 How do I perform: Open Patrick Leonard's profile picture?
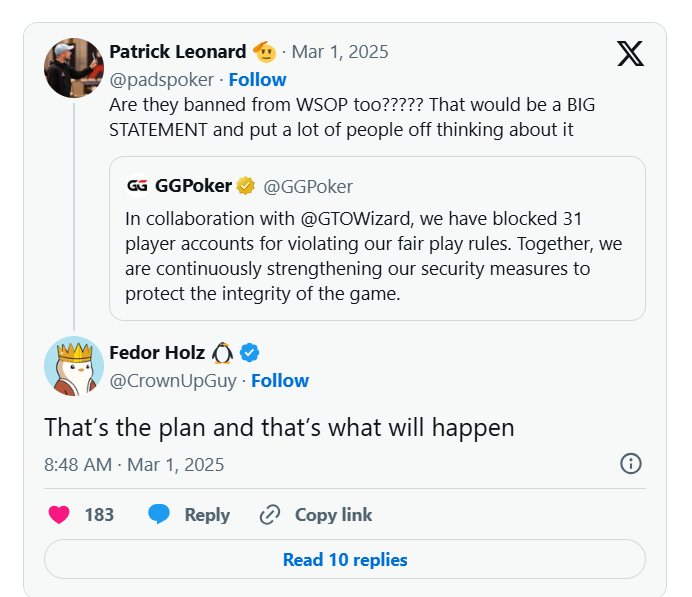73,67
